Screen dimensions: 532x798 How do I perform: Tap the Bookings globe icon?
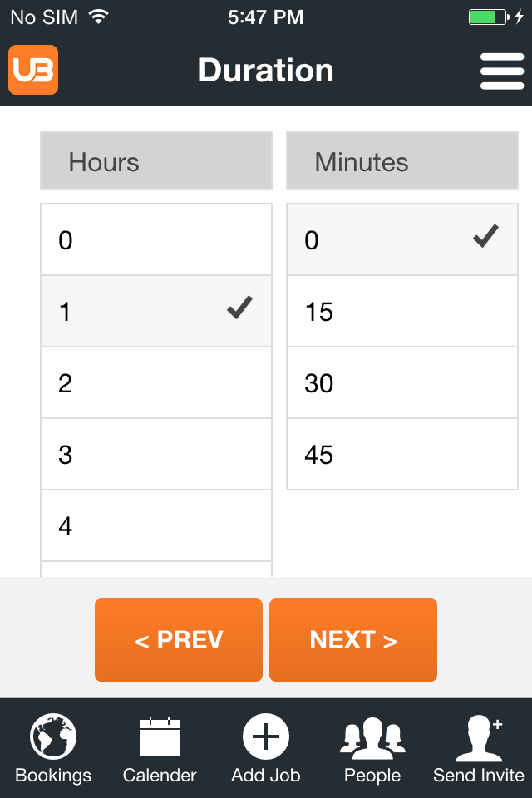53,737
